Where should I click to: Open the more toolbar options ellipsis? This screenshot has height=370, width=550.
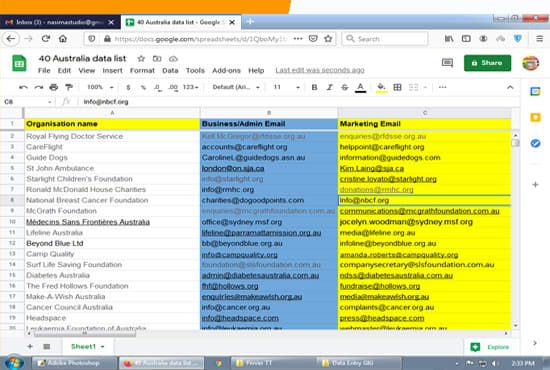click(x=442, y=87)
